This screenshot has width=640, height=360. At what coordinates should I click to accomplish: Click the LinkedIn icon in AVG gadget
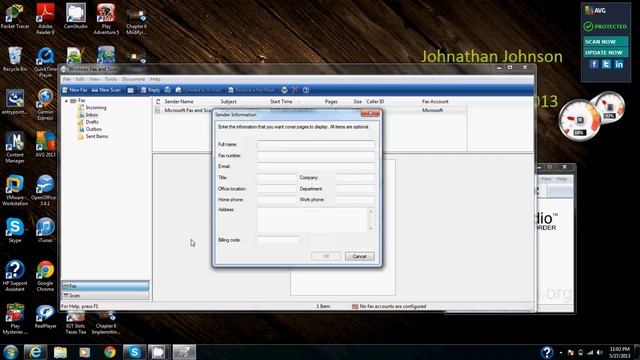tap(619, 64)
